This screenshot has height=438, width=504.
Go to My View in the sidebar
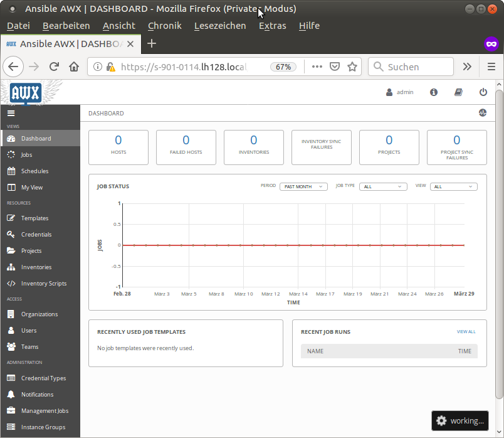tap(40, 187)
